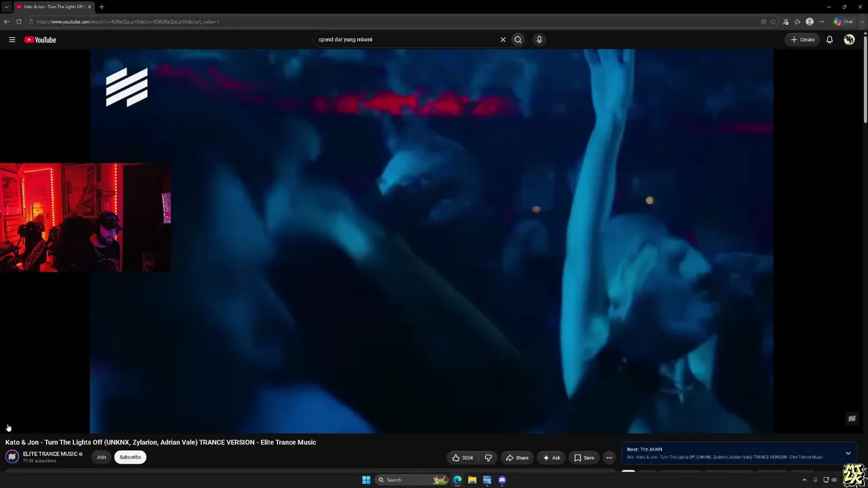This screenshot has height=488, width=868.
Task: Click the video player area
Action: click(431, 241)
